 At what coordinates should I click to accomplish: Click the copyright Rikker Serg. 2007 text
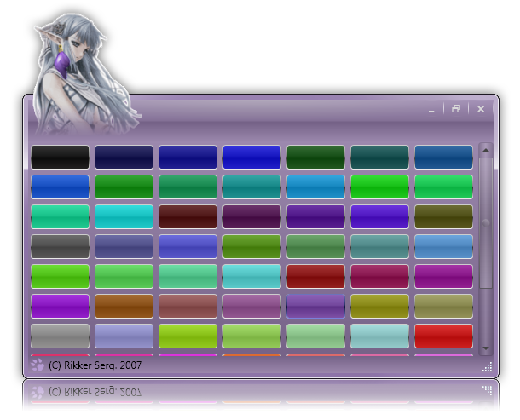[x=95, y=365]
